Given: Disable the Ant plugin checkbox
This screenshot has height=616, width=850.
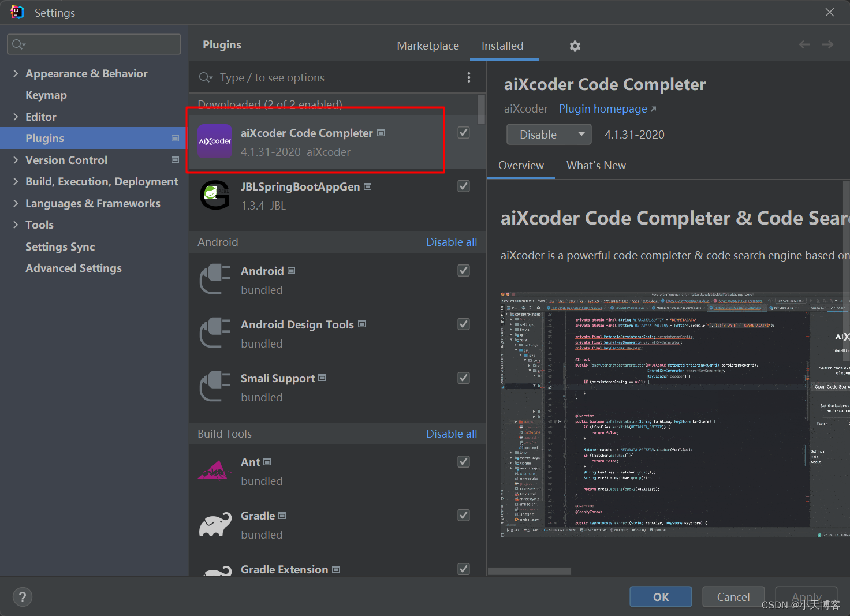Looking at the screenshot, I should [x=464, y=462].
